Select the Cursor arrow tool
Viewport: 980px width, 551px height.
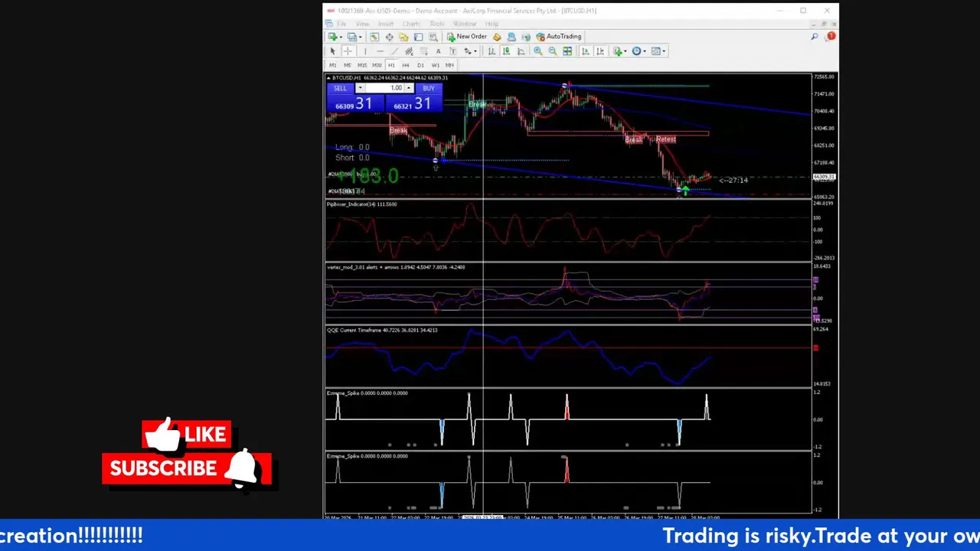pyautogui.click(x=332, y=51)
